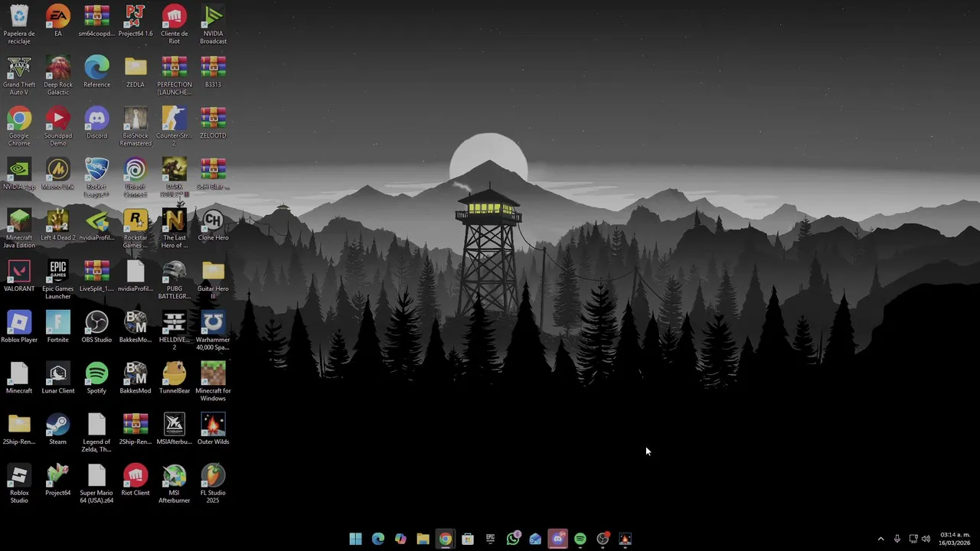980x551 pixels.
Task: Select the Fortnite desktop shortcut
Action: (58, 327)
